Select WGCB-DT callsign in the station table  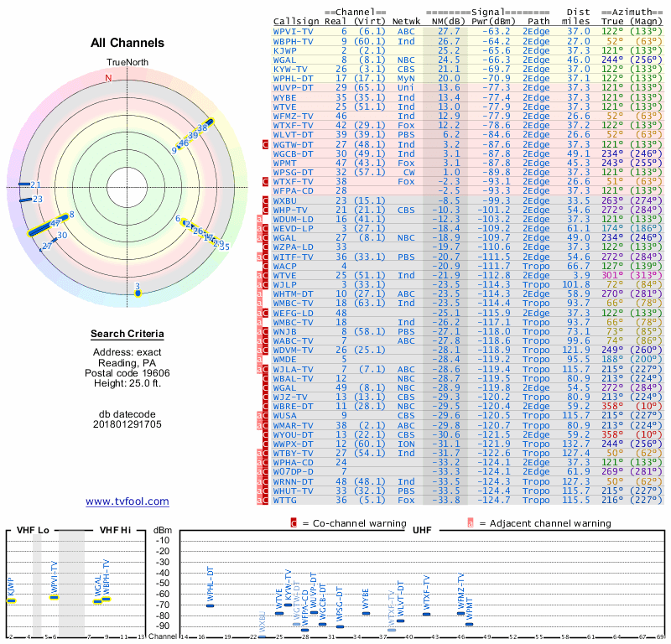click(293, 154)
